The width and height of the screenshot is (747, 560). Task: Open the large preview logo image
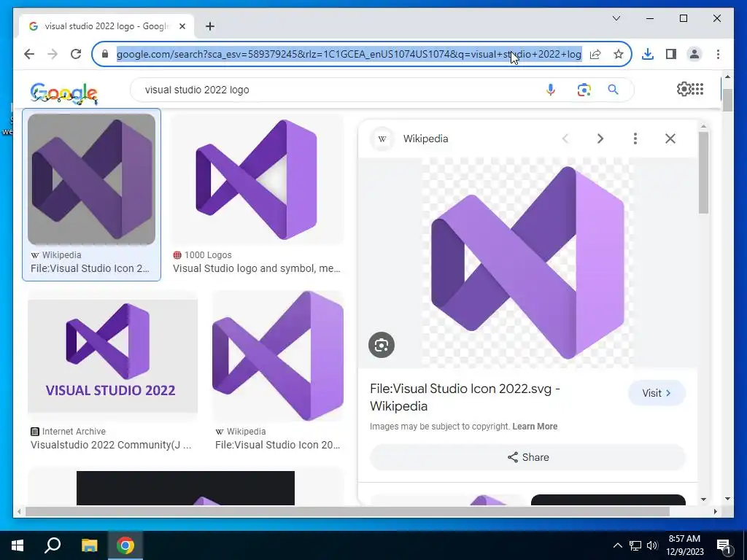point(527,262)
